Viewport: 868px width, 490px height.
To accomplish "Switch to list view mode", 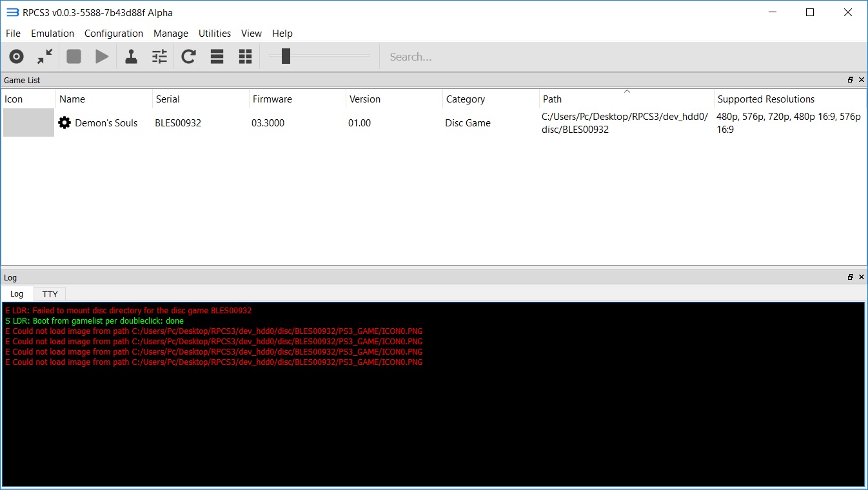I will 217,57.
